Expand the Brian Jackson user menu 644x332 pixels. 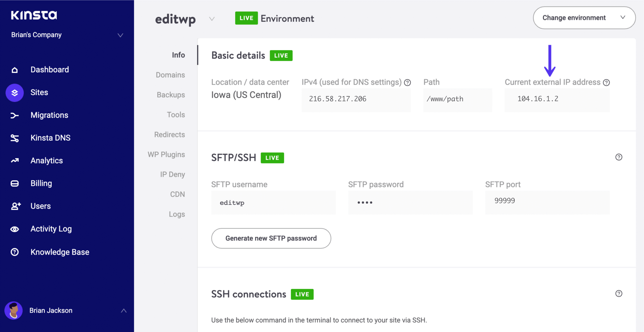(124, 310)
